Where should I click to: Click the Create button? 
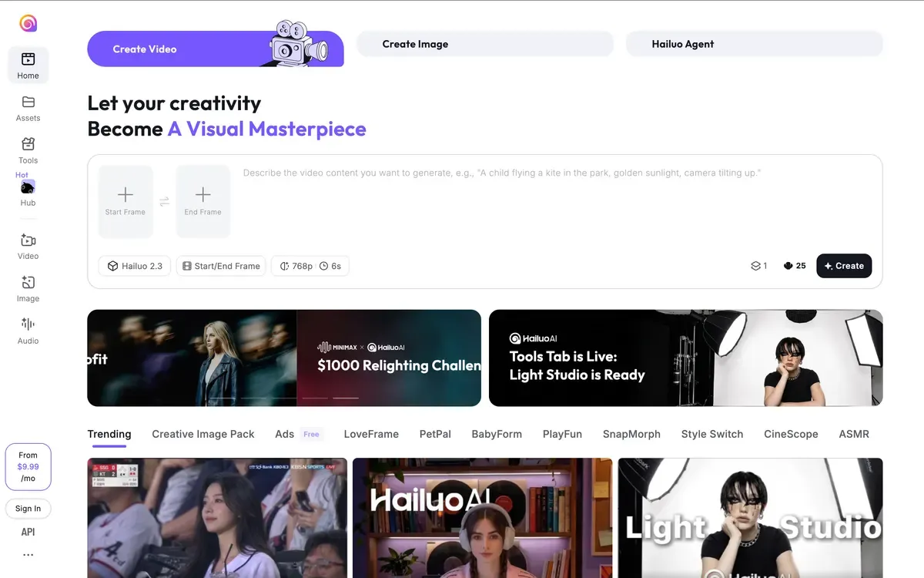844,266
